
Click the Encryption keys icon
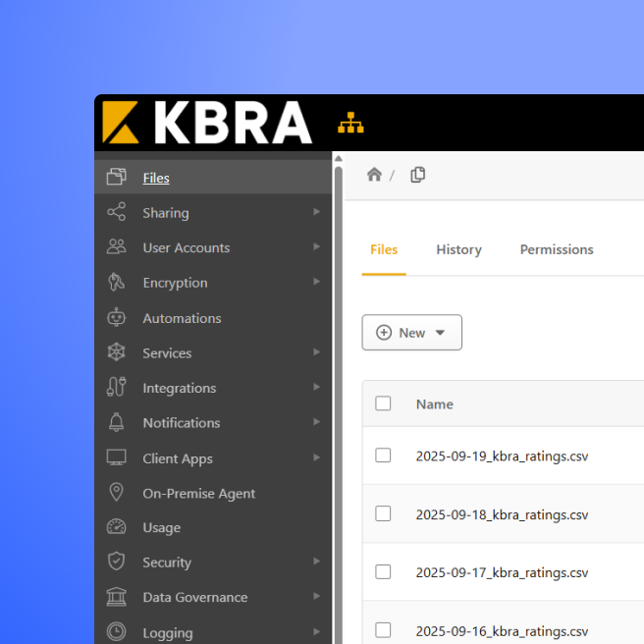click(116, 282)
